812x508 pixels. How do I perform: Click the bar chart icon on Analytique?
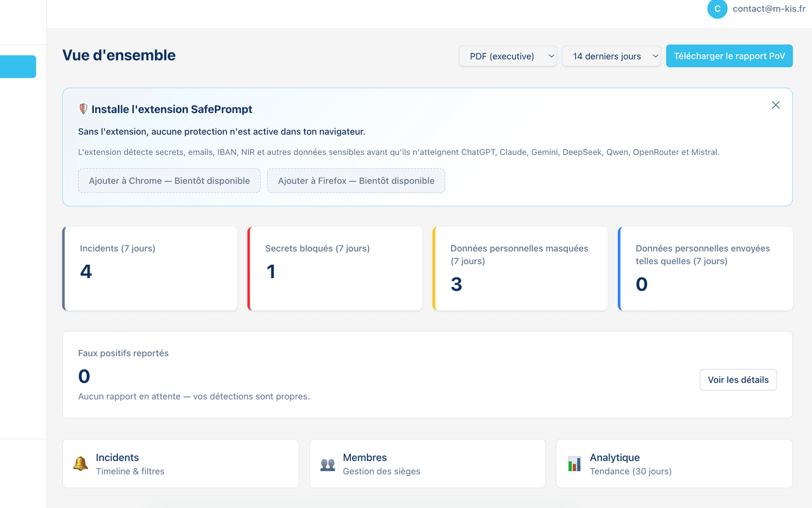point(574,464)
